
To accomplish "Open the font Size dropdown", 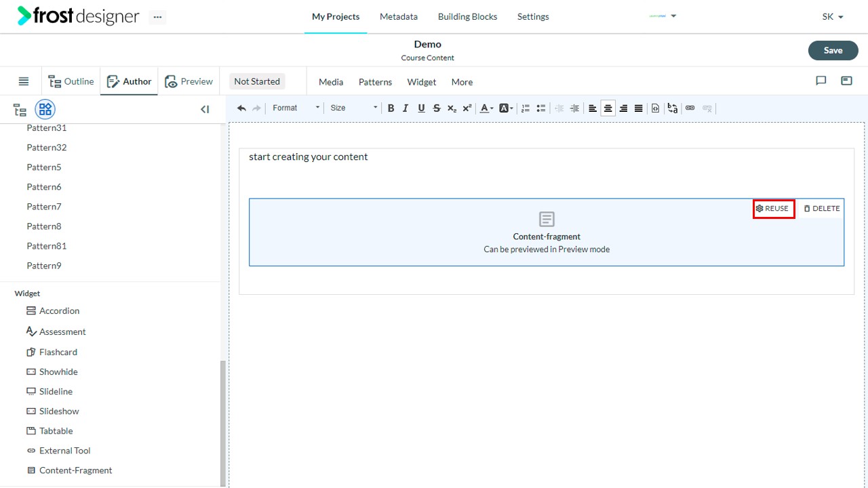I will [353, 108].
